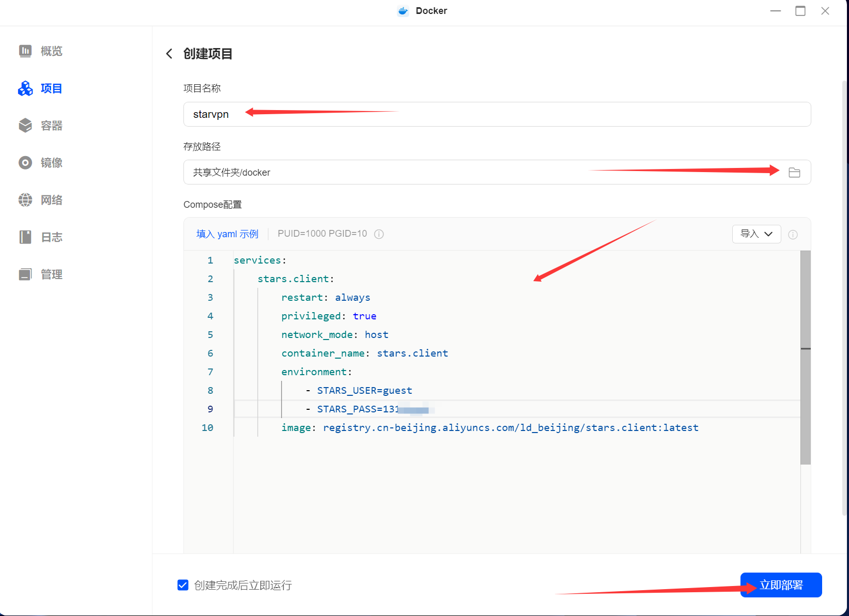This screenshot has height=616, width=849.
Task: Click the 'PUID=1000 PGID=10' text
Action: (x=322, y=234)
